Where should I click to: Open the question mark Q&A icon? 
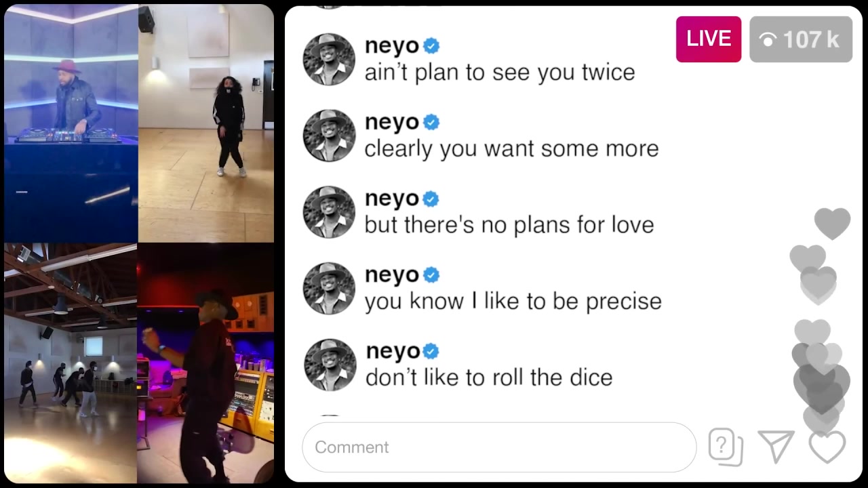pyautogui.click(x=726, y=447)
